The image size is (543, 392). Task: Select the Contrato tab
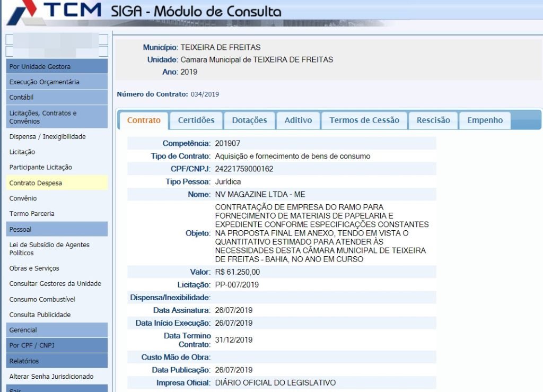(144, 120)
